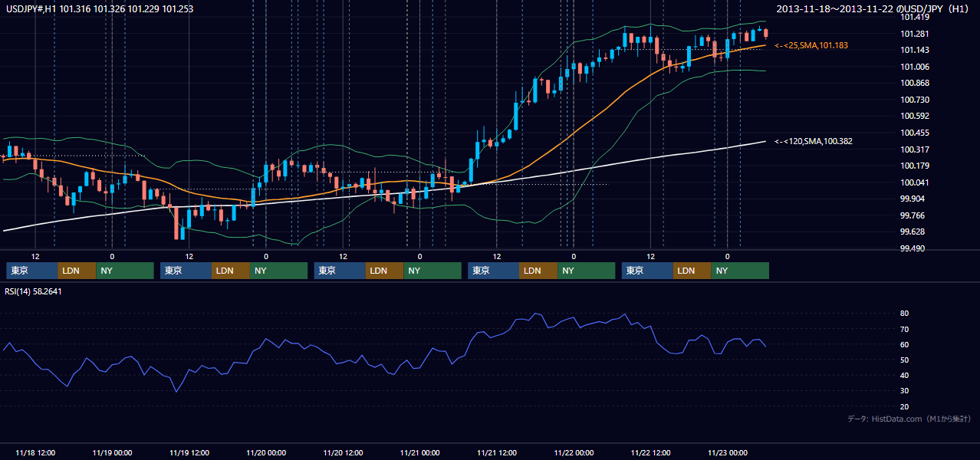Select the first LDN session block

(77, 271)
